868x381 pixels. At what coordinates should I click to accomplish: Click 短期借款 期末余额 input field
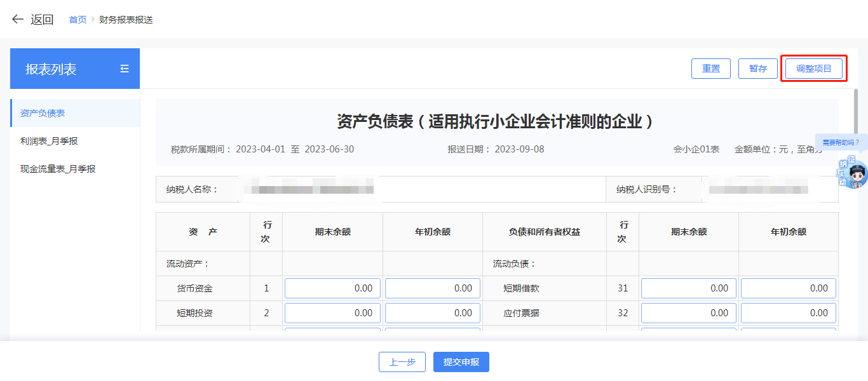pos(688,288)
